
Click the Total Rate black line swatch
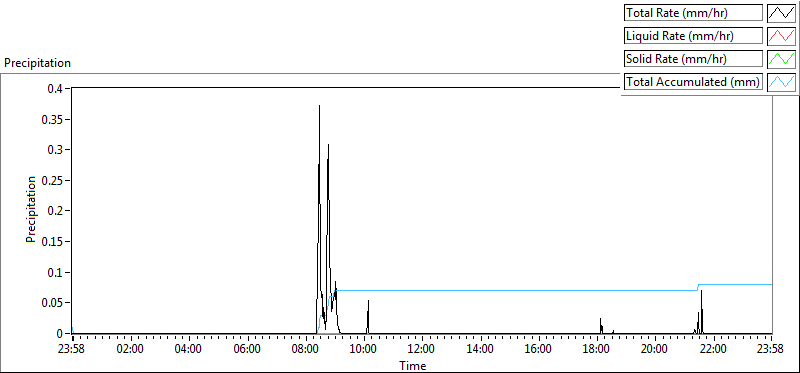782,13
